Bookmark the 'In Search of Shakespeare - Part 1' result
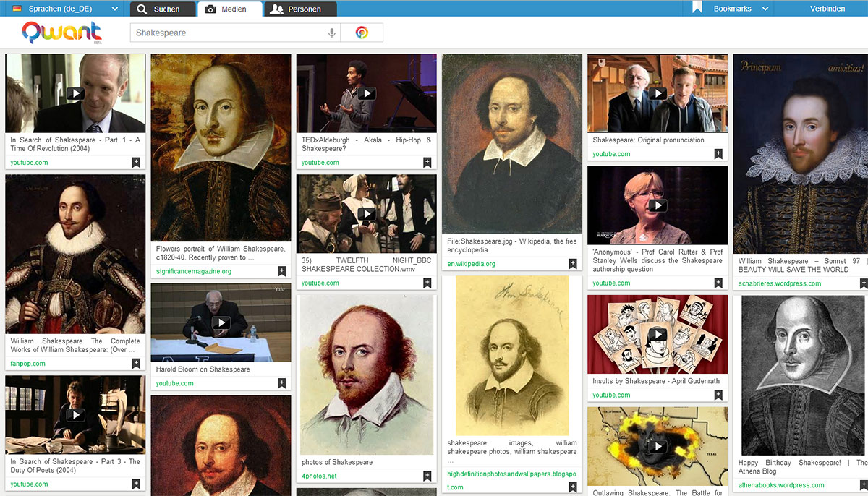The width and height of the screenshot is (868, 496). pos(136,163)
